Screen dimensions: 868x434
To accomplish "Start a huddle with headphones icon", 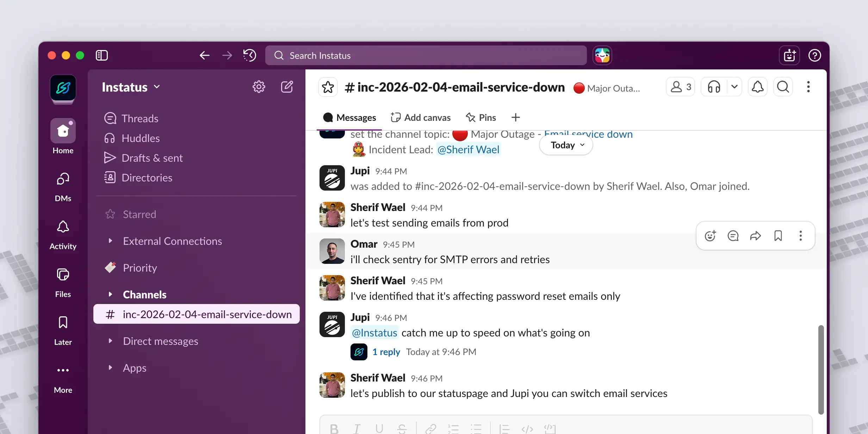I will tap(714, 87).
